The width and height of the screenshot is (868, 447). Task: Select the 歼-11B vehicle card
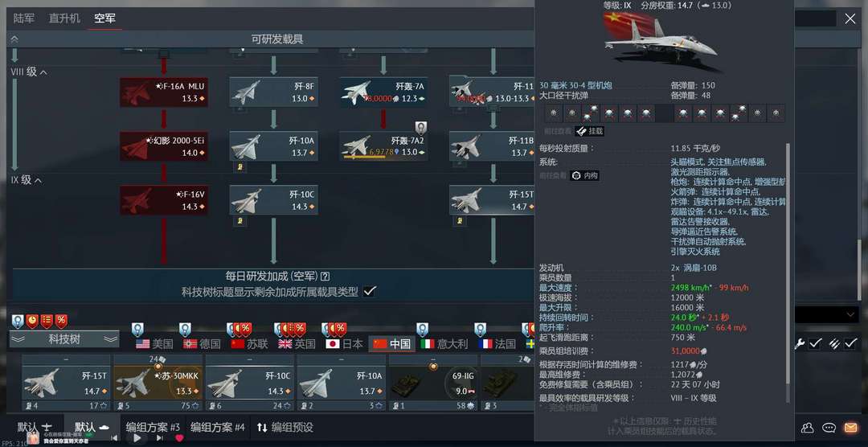tap(492, 146)
